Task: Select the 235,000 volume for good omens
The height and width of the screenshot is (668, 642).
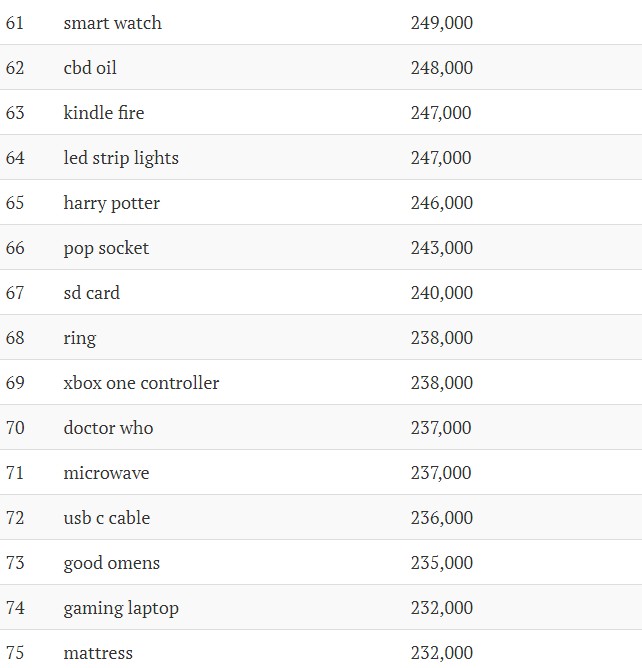Action: (442, 563)
